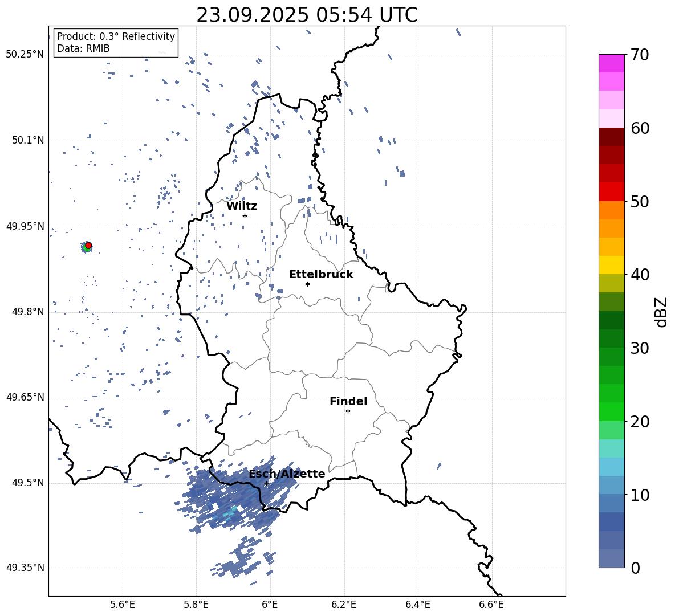Select the Ettelbruck station label
The image size is (675, 616).
point(321,275)
